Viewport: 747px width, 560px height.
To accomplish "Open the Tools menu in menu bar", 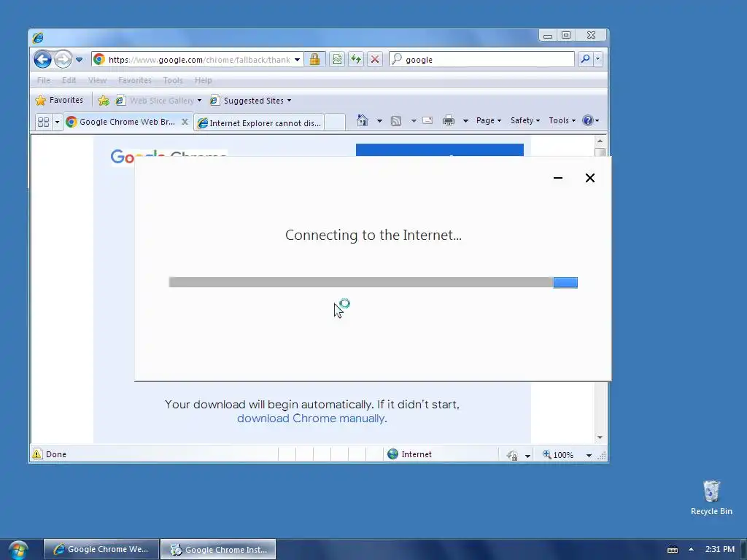I will coord(173,80).
